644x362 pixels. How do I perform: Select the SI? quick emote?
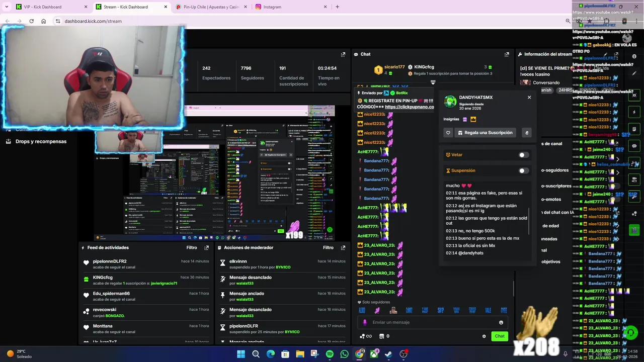(x=441, y=311)
